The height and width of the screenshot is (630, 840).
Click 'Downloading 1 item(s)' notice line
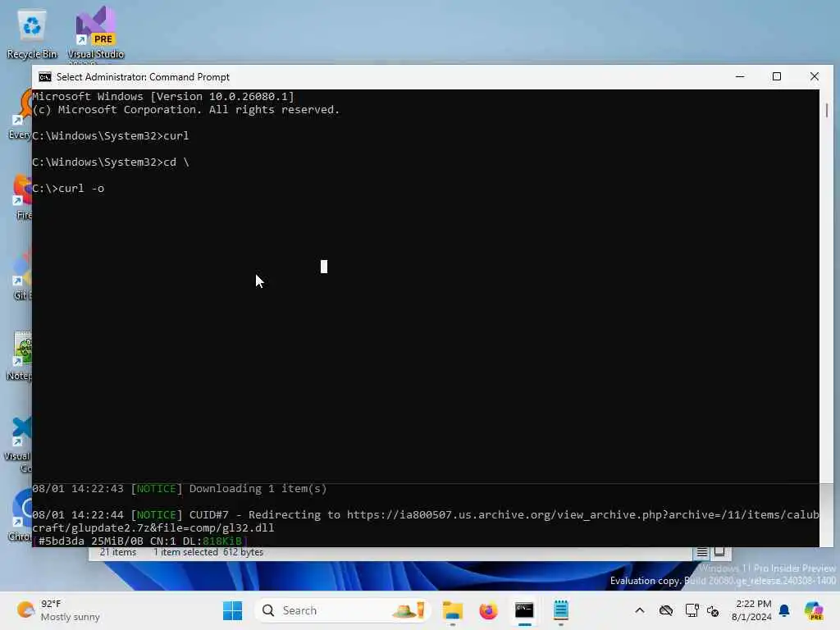180,489
